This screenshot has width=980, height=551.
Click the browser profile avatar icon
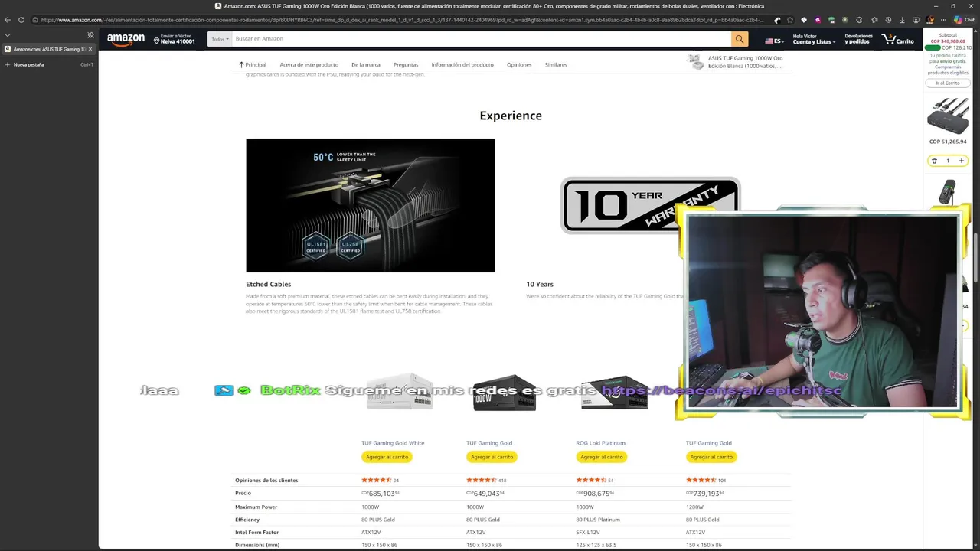[x=930, y=20]
